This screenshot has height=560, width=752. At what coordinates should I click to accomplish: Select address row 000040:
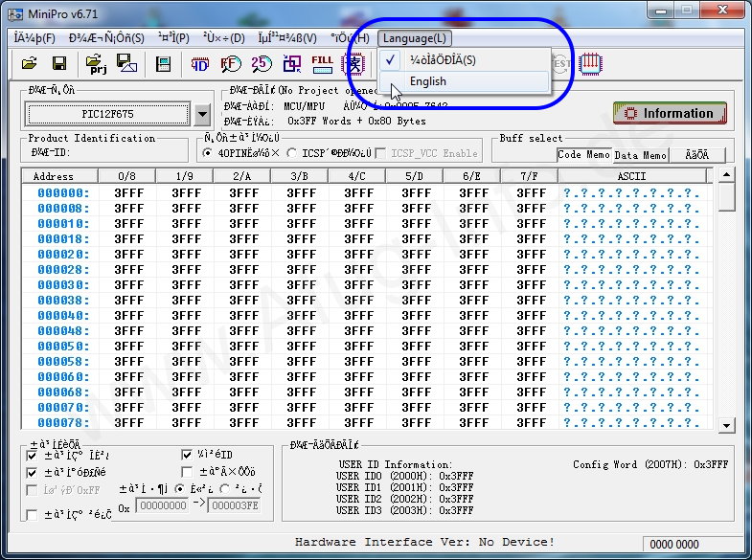pyautogui.click(x=63, y=316)
